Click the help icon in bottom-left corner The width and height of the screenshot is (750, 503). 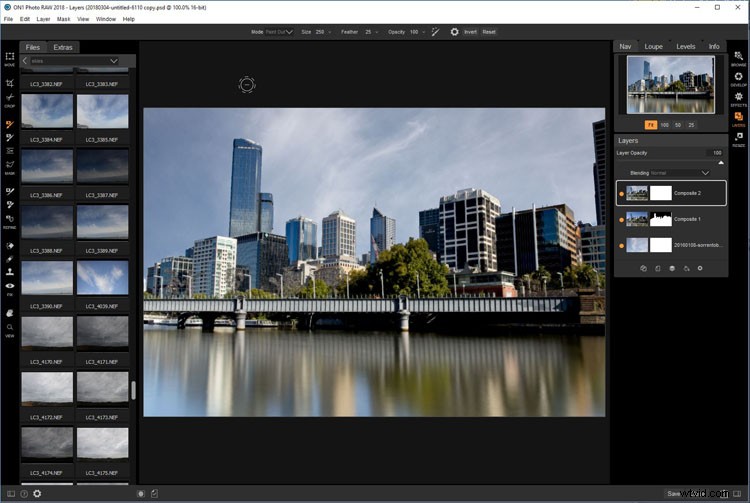[24, 493]
